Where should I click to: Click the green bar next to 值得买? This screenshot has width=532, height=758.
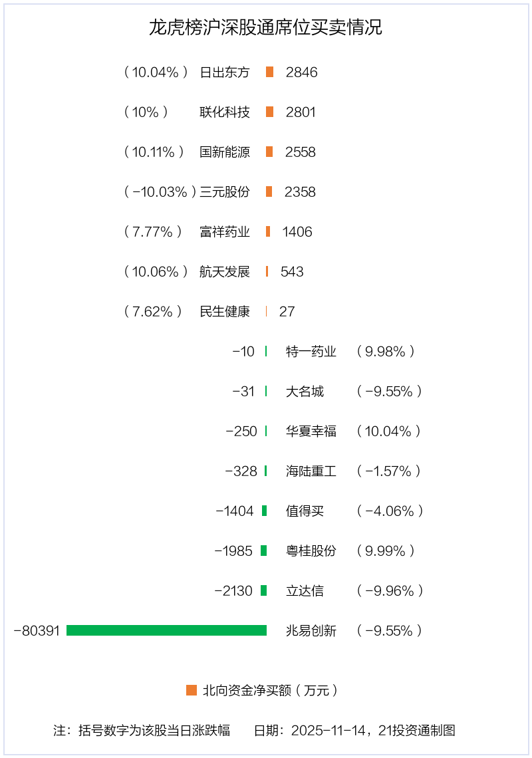point(264,511)
